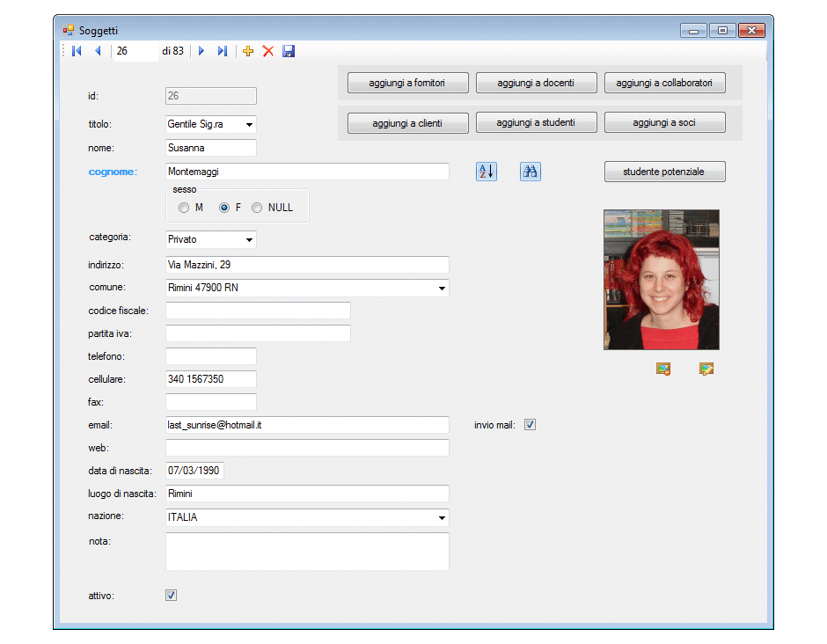This screenshot has height=644, width=827.
Task: Click the cognome field with Montemaggi
Action: [307, 172]
